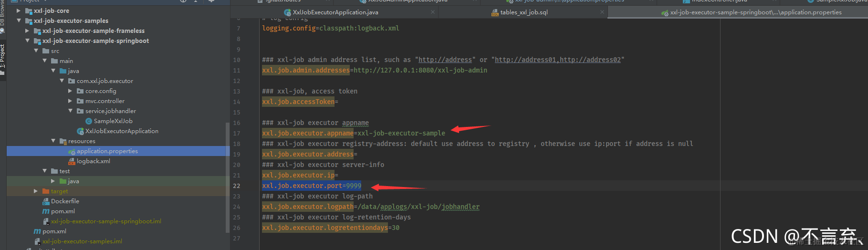This screenshot has height=250, width=868.
Task: Click xxl.job.executor.address property key
Action: pos(308,154)
